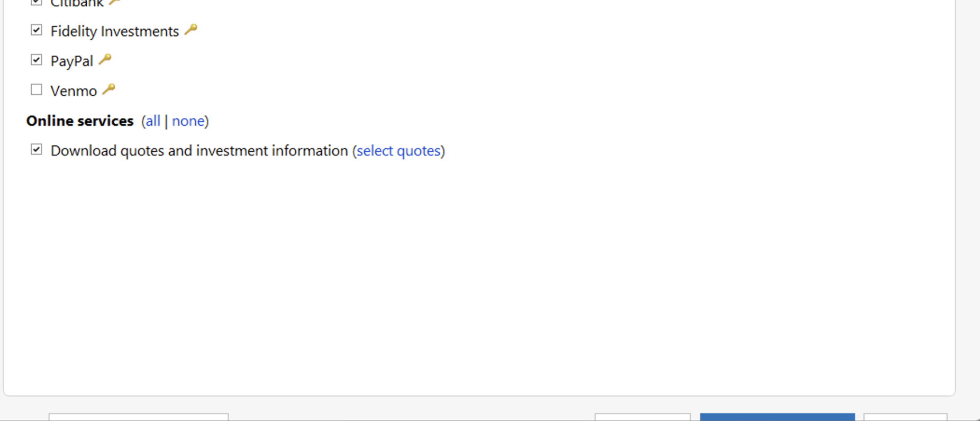Click the white button left of the blue button
Screen dimensions: 980x421
pos(642,417)
